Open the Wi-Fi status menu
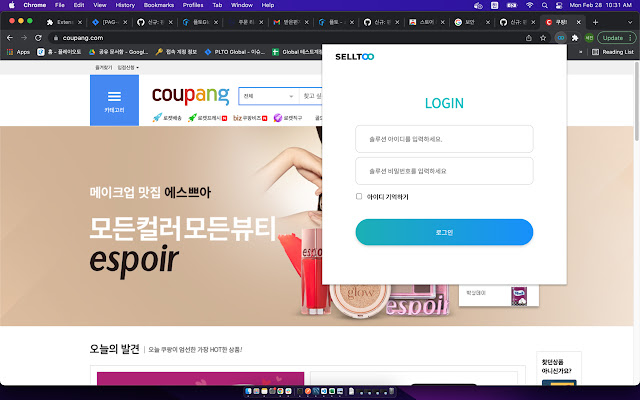Viewport: 640px width, 400px height. pyautogui.click(x=529, y=5)
